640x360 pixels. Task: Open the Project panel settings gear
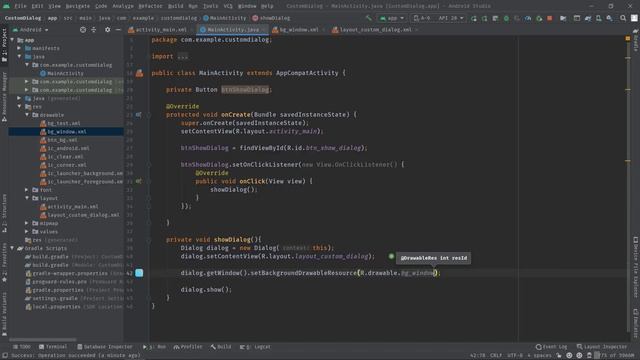click(x=107, y=30)
